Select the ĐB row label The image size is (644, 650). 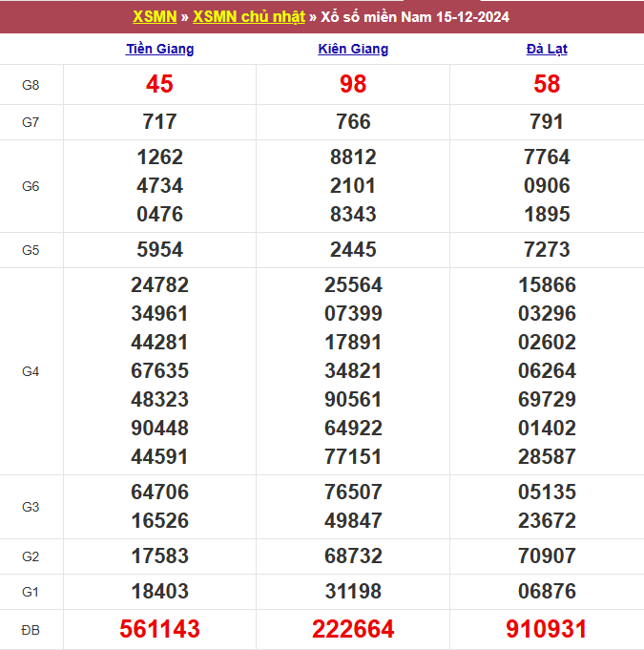coord(31,630)
